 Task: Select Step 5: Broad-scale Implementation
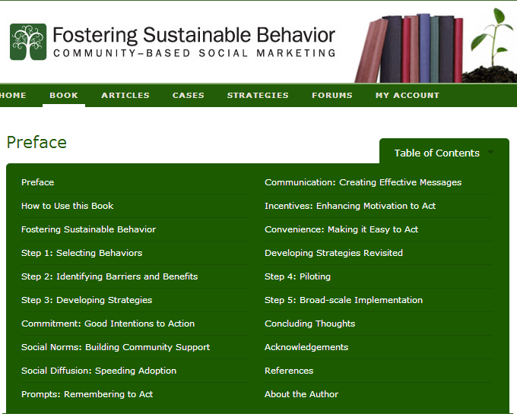click(344, 300)
